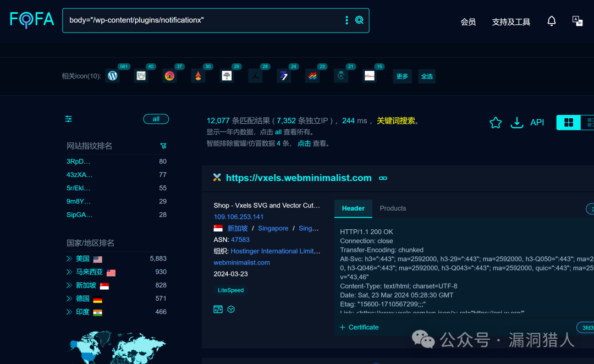Select the related icon with count 21
Screen dimensions: 594x364
coord(341,76)
